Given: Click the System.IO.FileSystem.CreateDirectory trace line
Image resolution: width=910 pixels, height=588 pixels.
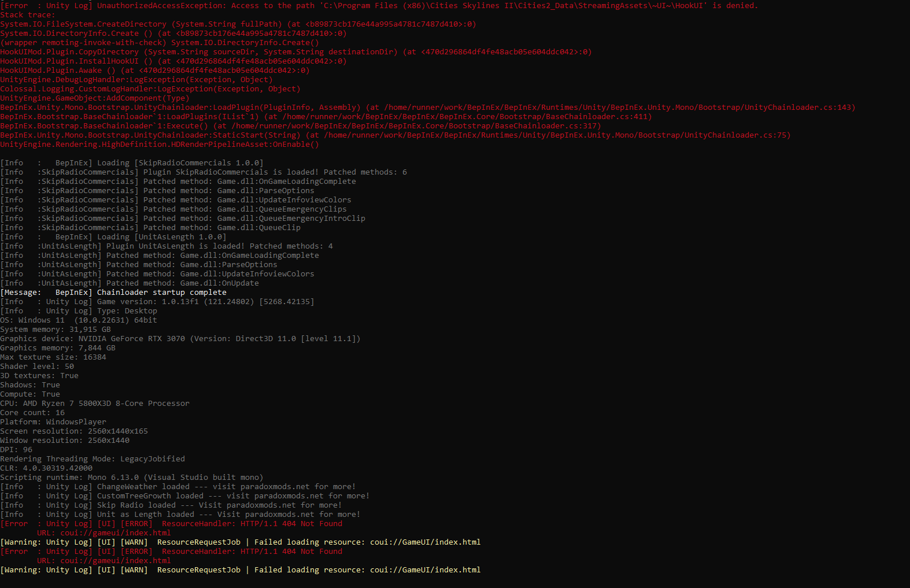Looking at the screenshot, I should 238,24.
